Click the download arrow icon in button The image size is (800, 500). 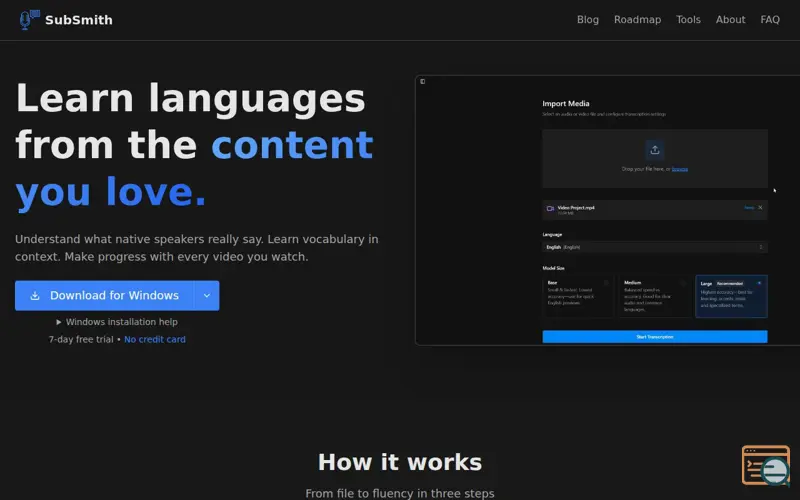click(35, 295)
